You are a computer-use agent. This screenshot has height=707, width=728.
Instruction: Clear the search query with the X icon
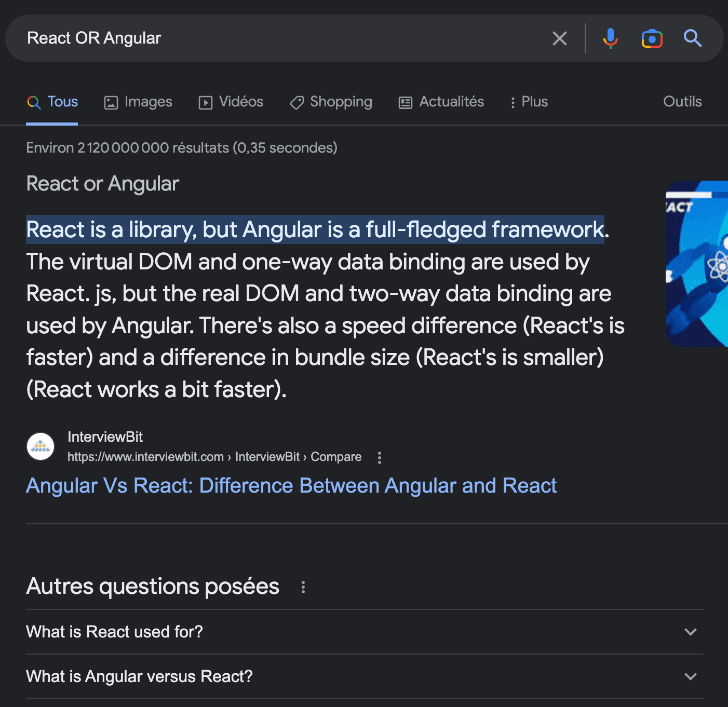[x=559, y=38]
